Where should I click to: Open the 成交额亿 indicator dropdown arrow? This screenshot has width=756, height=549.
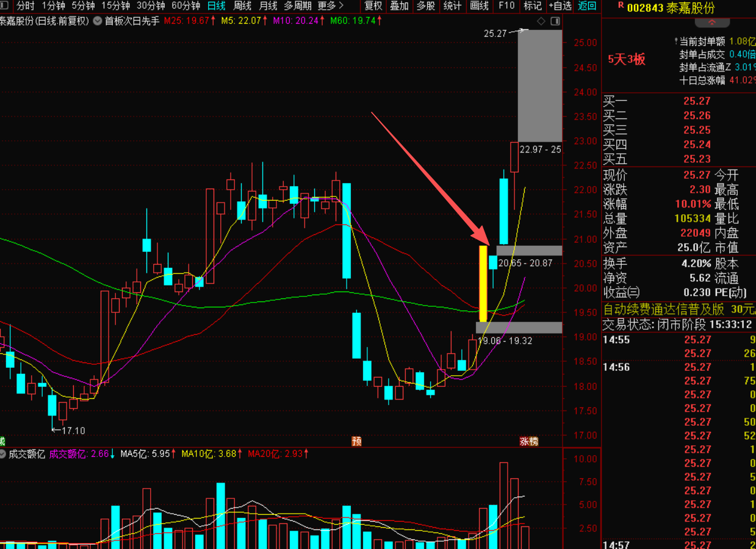[3, 454]
